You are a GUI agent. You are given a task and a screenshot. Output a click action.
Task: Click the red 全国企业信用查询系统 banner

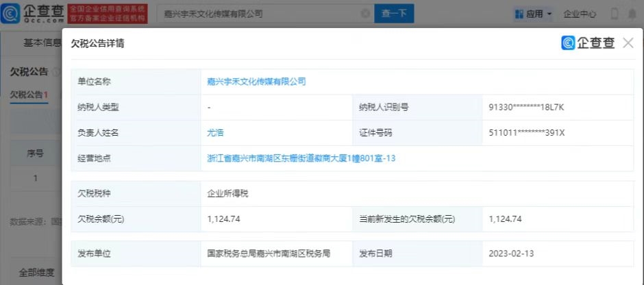pyautogui.click(x=107, y=14)
